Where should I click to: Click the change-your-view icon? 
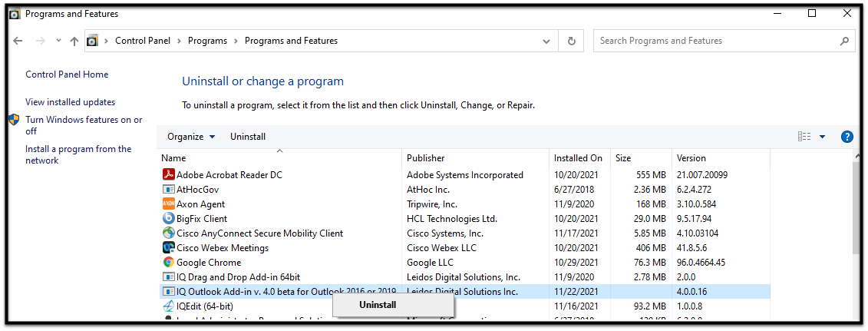point(804,137)
